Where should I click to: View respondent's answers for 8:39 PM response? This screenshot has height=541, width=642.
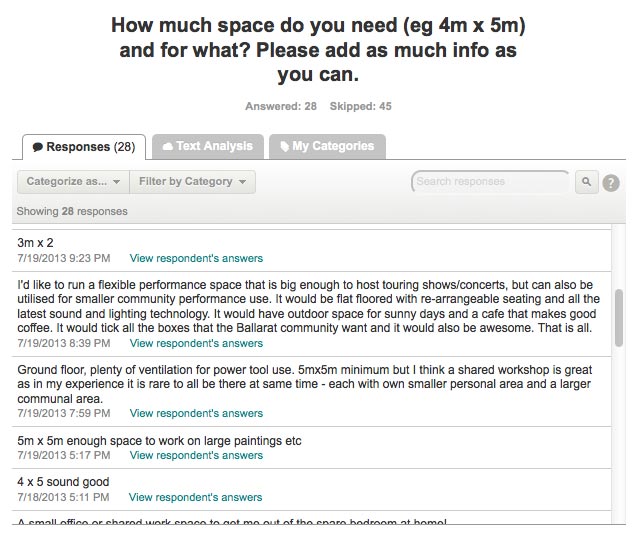point(196,343)
